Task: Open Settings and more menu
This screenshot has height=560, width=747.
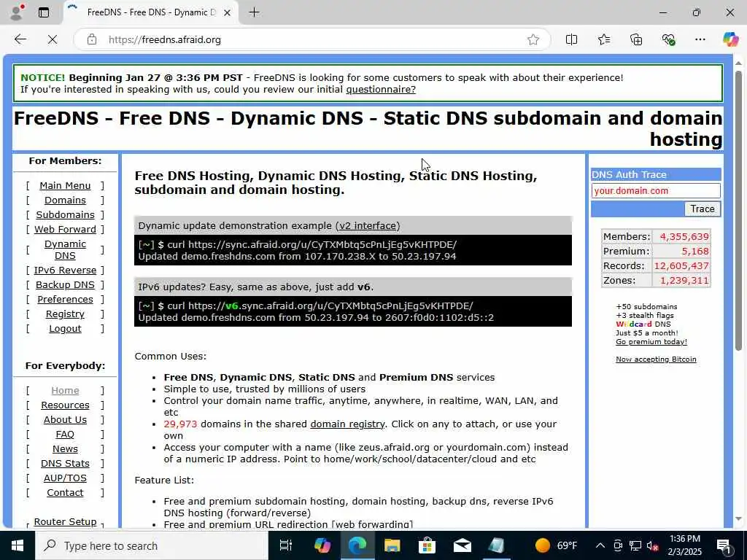Action: point(700,39)
